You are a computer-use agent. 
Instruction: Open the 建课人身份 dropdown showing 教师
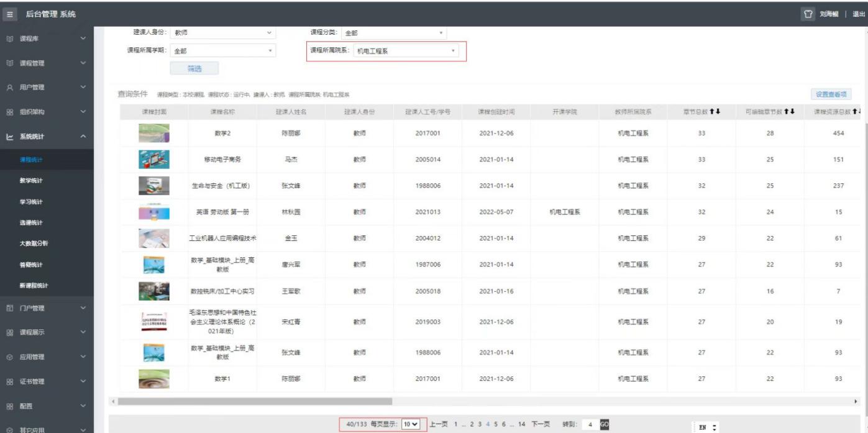pos(223,32)
